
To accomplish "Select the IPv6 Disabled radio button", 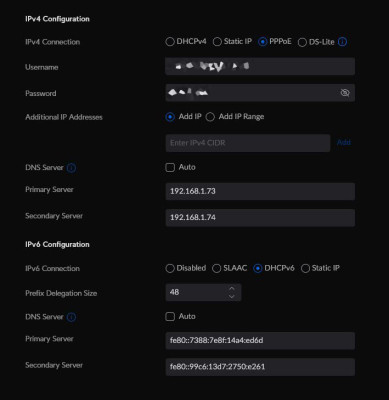I will tap(170, 268).
